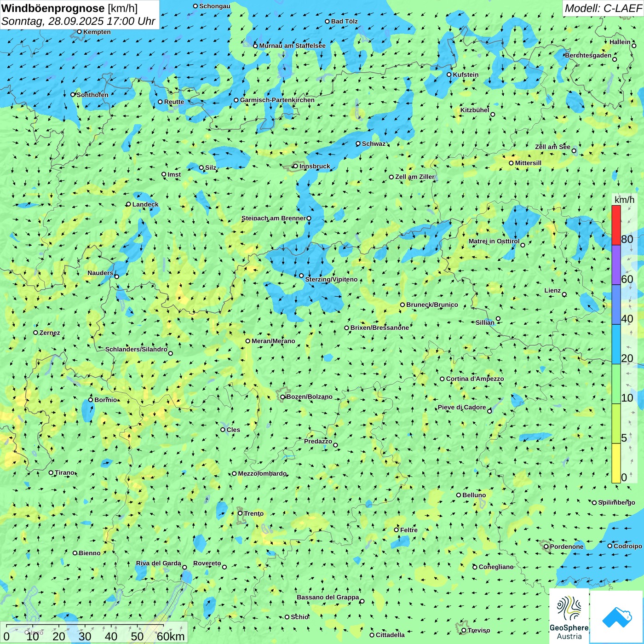Click the 'Garmisch-Partenkirchen' label
This screenshot has height=644, width=644.
pos(277,100)
